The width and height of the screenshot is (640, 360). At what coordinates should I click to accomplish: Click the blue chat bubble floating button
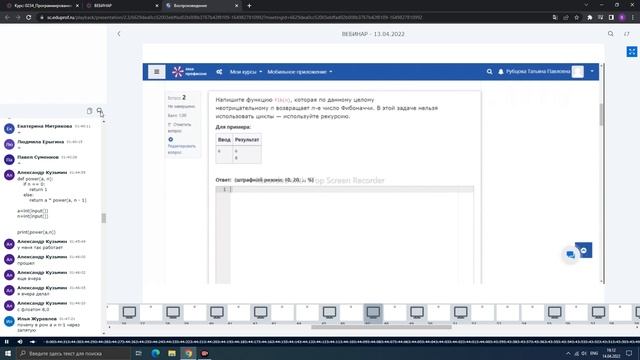tap(571, 255)
